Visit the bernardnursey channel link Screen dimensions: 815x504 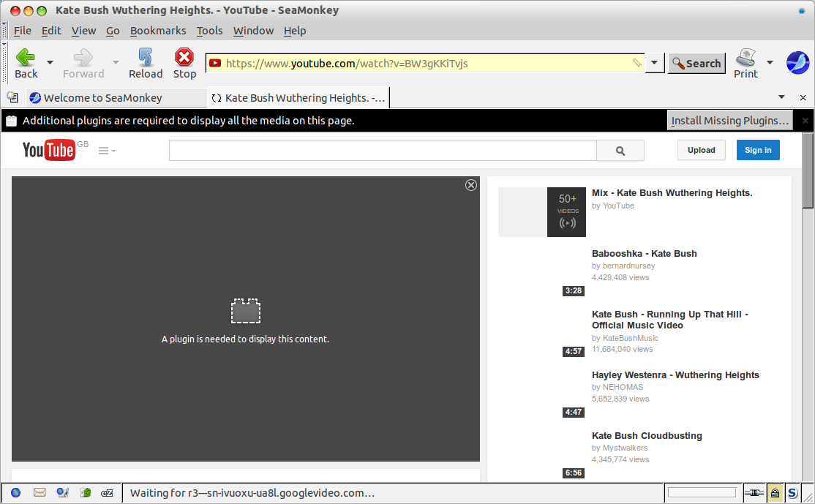coord(628,266)
